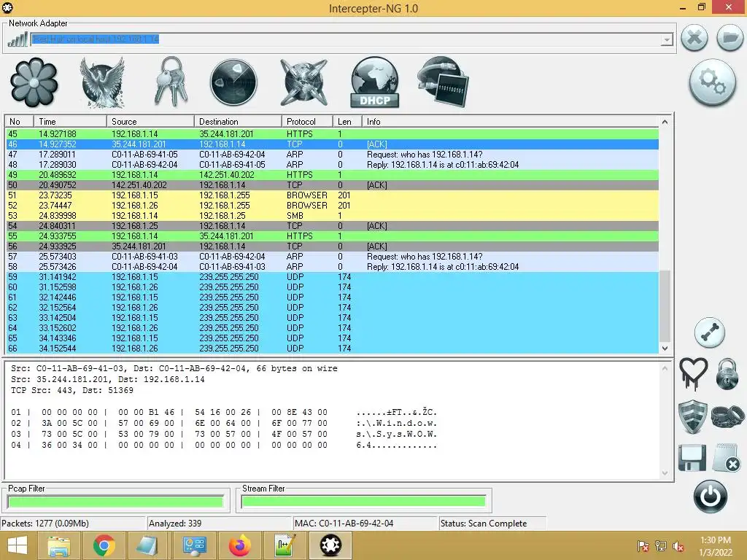Select packet 50 TCP ACK row
Screen dimensions: 747x560
(332, 185)
